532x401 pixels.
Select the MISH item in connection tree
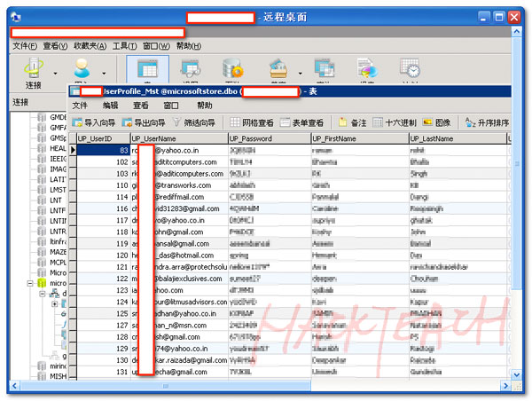59,375
